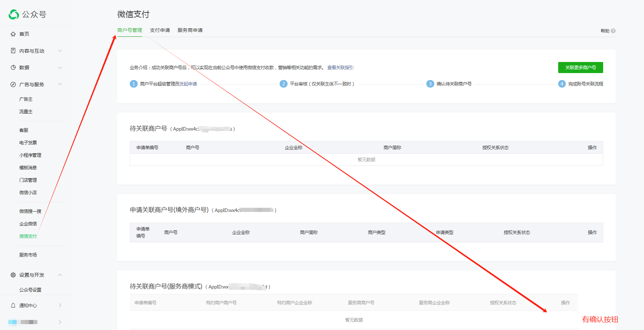
Task: Click the 微信支付 page title
Action: point(133,14)
